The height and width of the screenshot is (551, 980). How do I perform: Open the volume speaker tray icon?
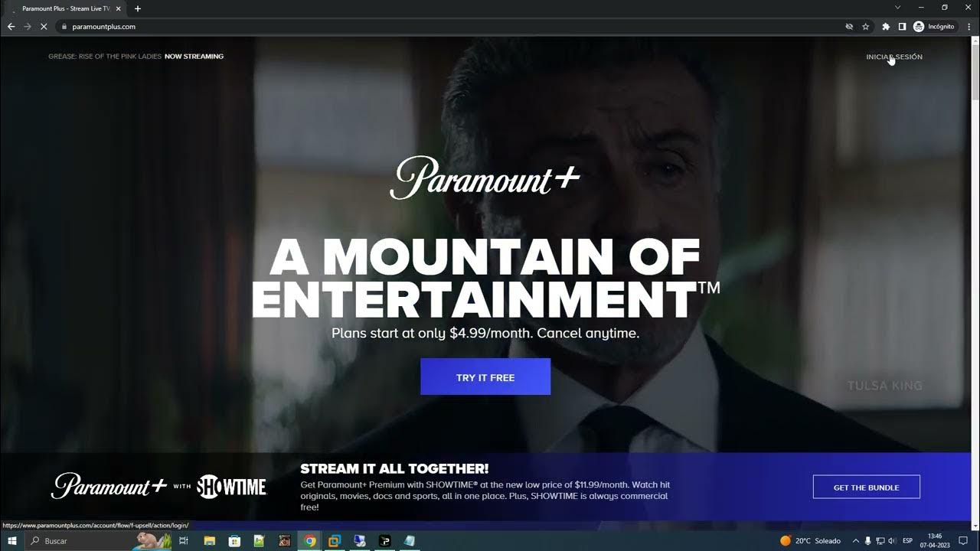892,541
